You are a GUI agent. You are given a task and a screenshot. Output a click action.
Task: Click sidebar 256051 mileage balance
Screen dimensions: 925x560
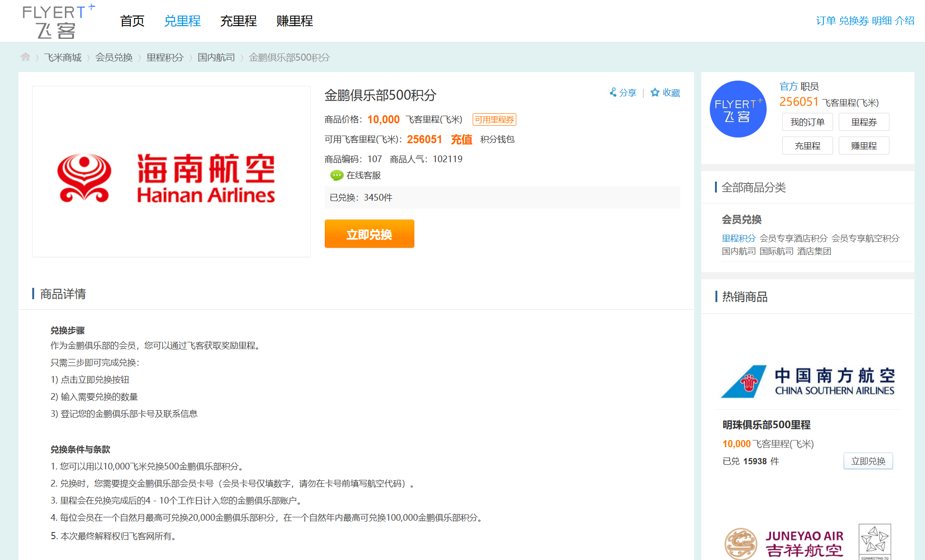(799, 102)
